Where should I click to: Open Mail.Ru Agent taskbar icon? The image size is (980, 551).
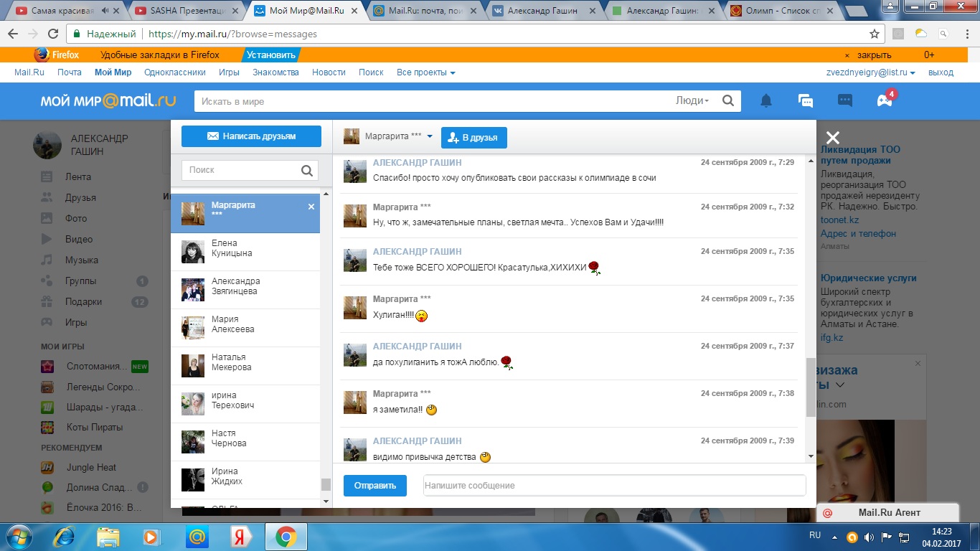[196, 536]
